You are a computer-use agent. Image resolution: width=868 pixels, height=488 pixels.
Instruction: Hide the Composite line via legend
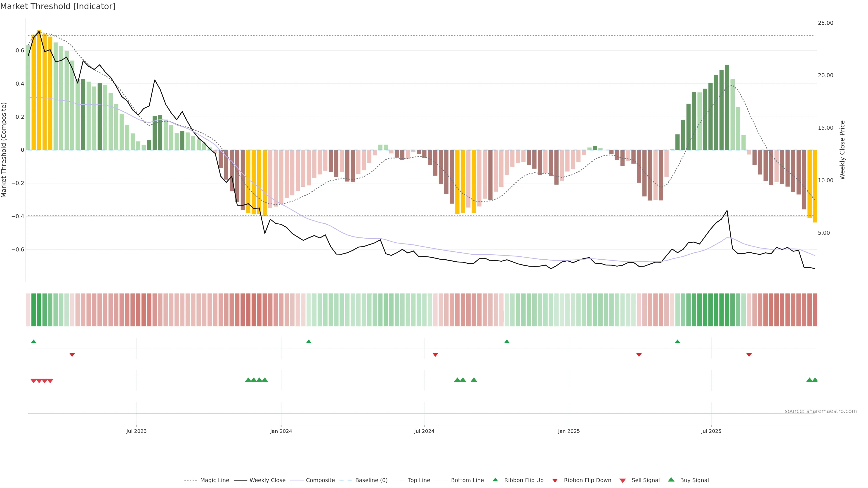click(320, 480)
